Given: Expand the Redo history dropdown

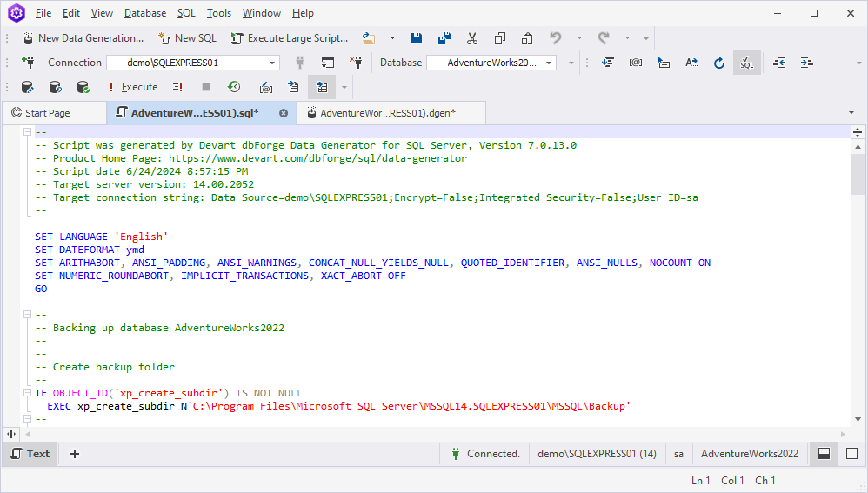Looking at the screenshot, I should pyautogui.click(x=627, y=38).
